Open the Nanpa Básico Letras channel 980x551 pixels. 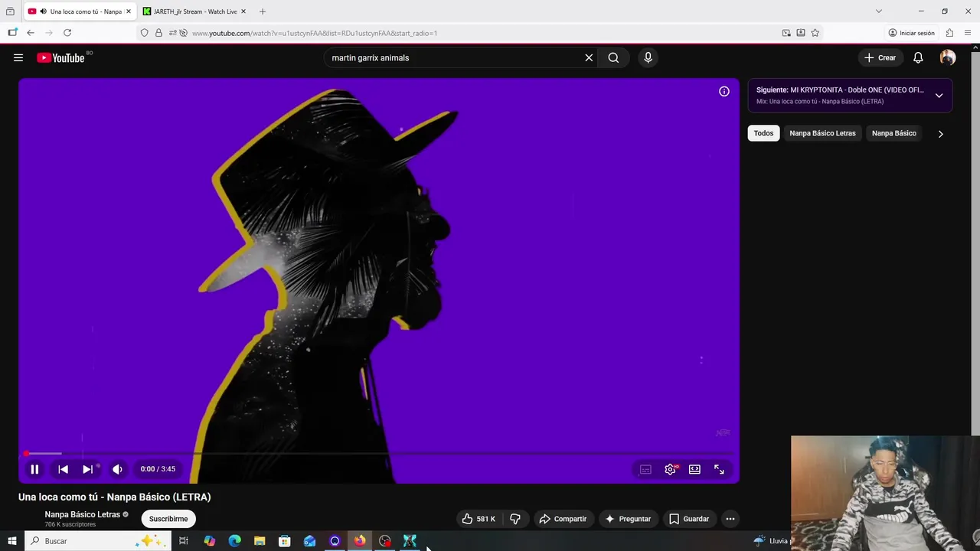coord(83,514)
